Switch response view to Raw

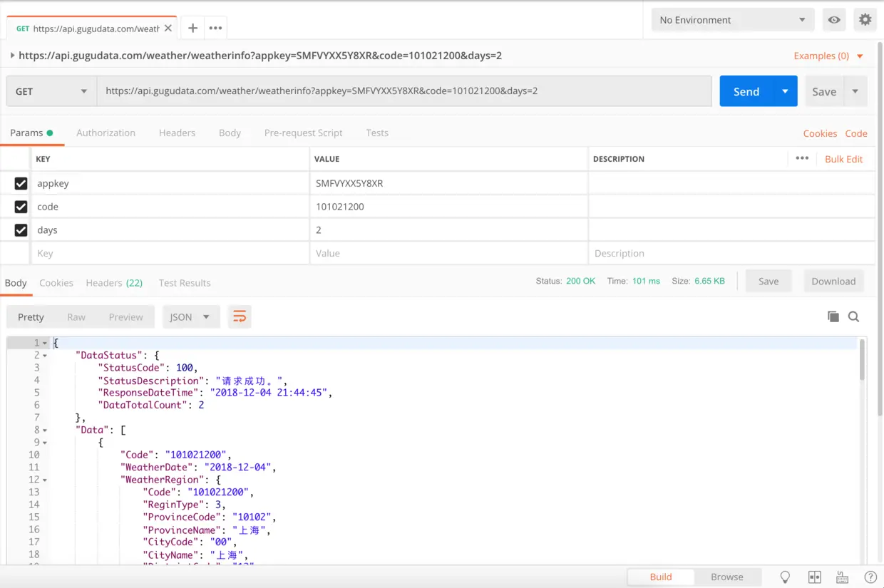tap(76, 316)
